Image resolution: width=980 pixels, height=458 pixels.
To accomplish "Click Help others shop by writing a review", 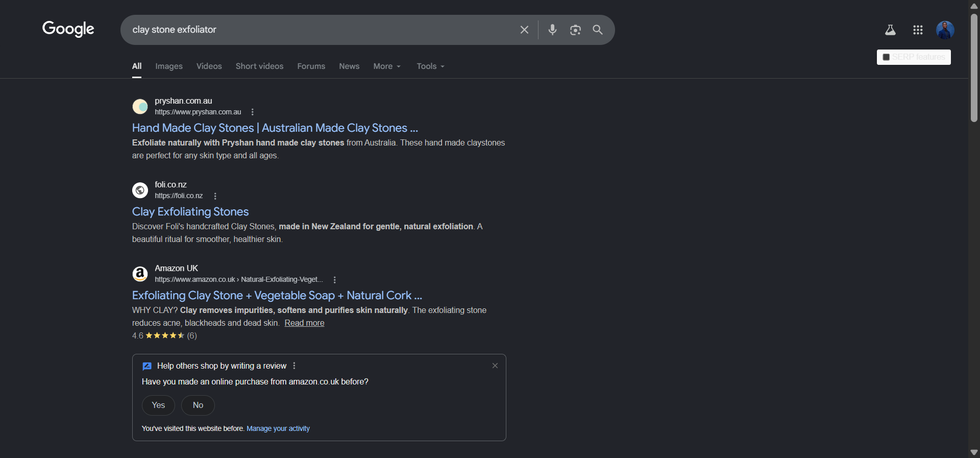I will 222,366.
